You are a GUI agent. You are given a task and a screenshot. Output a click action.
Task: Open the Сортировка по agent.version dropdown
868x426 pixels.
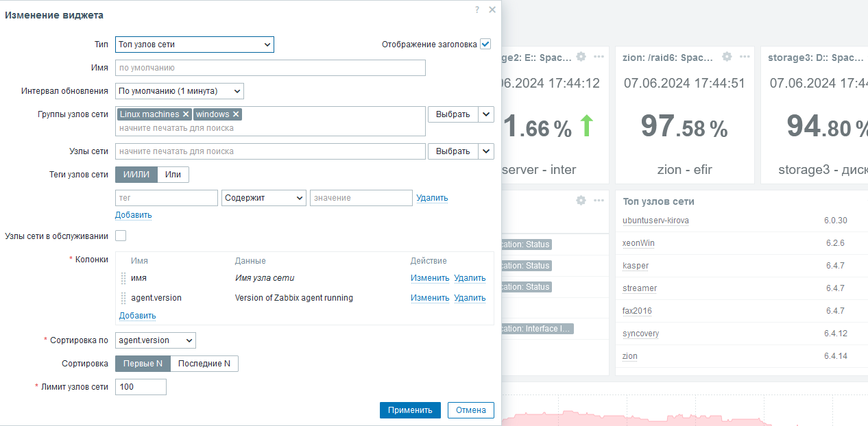coord(156,340)
